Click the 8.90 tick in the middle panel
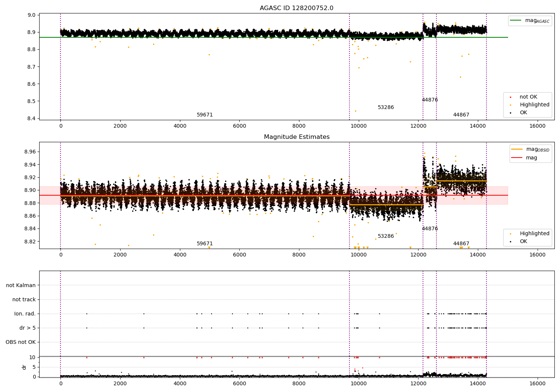Viewport: 560px width, 392px height. coord(30,190)
